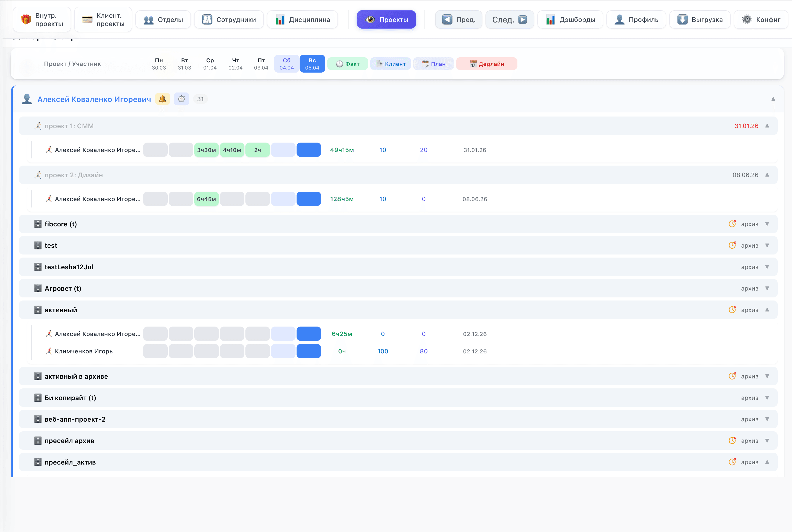Viewport: 792px width, 532px height.
Task: Collapse the проект 2: Дизайн section
Action: point(767,175)
